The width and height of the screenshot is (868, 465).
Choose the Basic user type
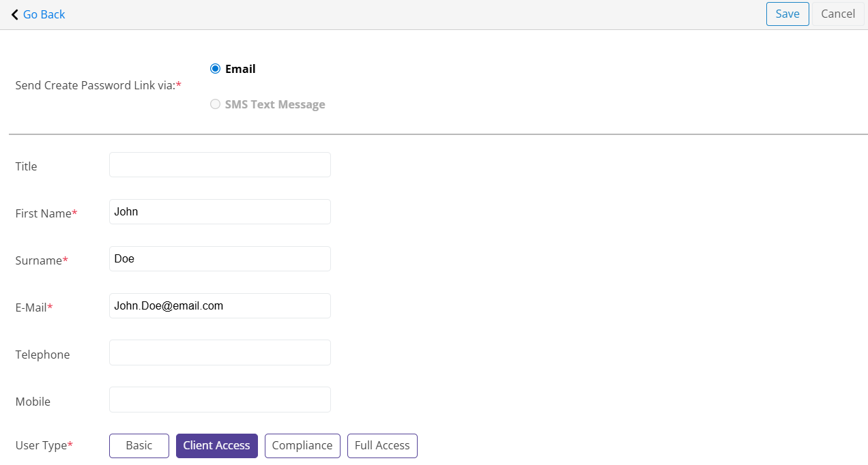click(x=139, y=446)
